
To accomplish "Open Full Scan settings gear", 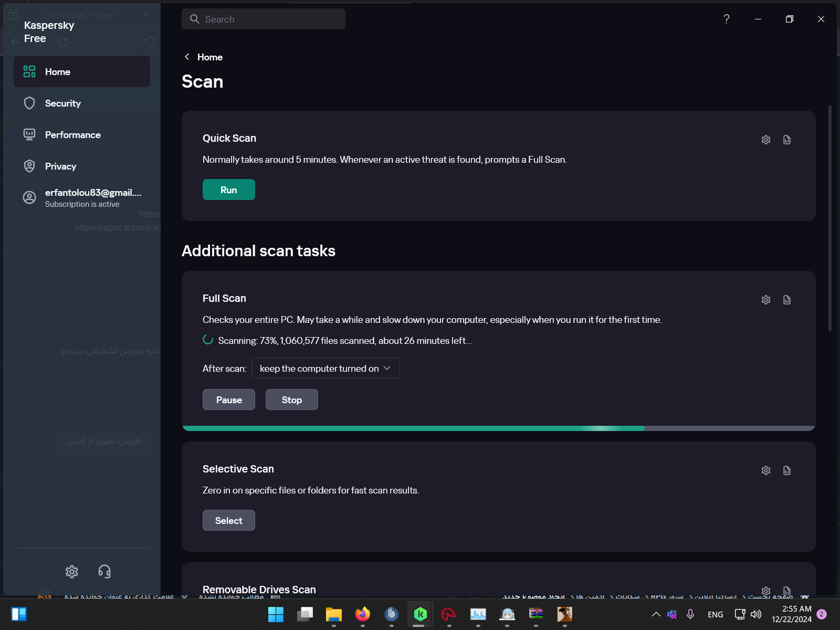I will click(x=766, y=300).
